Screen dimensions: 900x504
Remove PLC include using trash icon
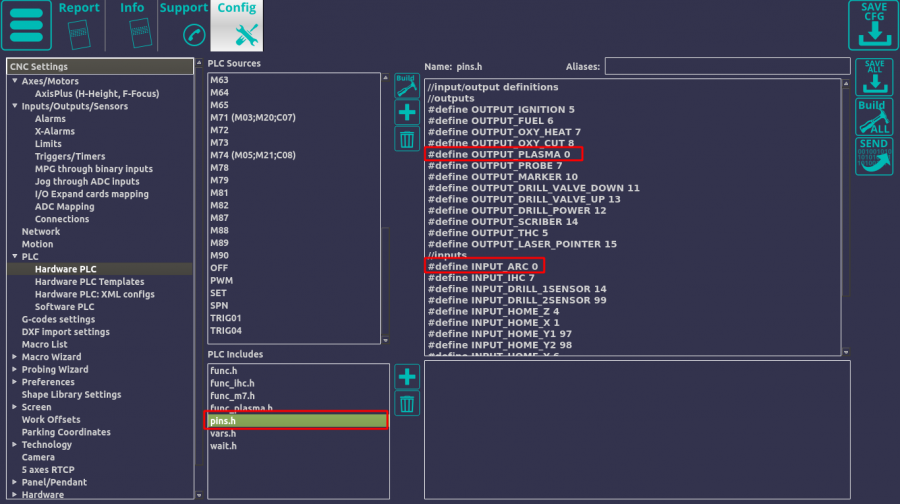point(406,404)
